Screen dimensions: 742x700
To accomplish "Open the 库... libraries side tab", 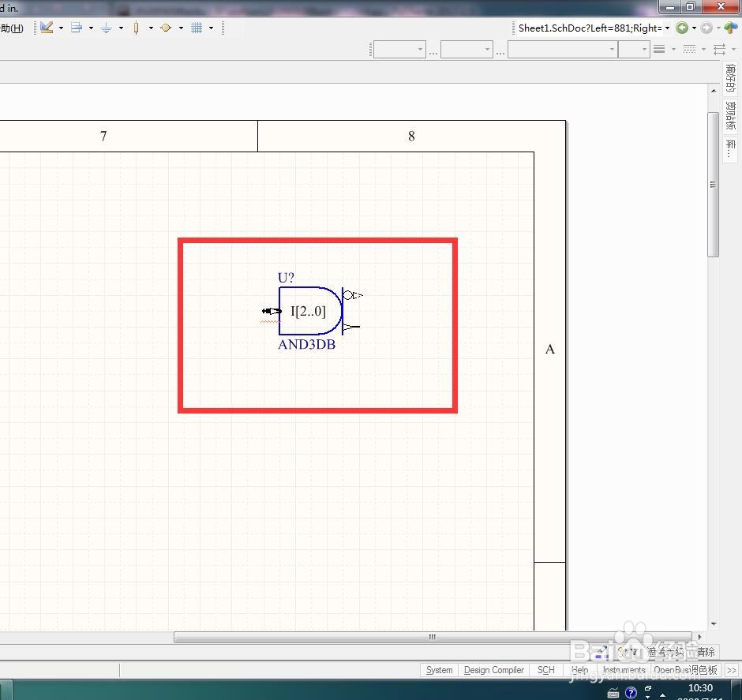I will [x=730, y=148].
